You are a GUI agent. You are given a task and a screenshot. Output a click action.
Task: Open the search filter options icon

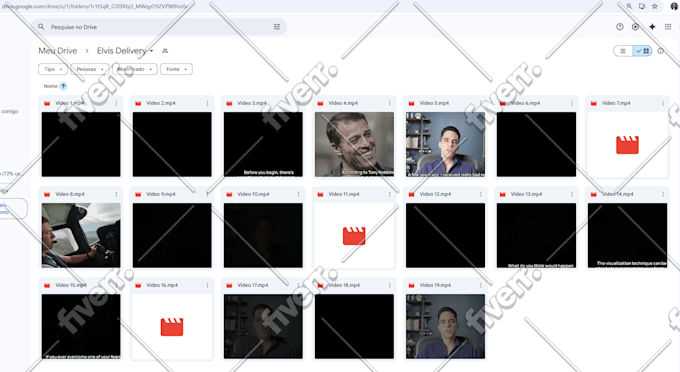(x=277, y=27)
